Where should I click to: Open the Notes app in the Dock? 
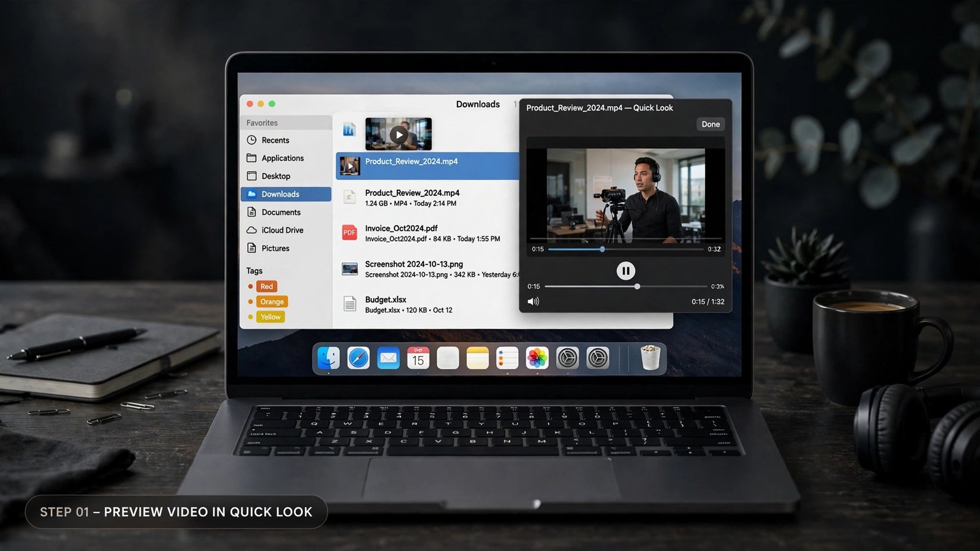point(478,358)
